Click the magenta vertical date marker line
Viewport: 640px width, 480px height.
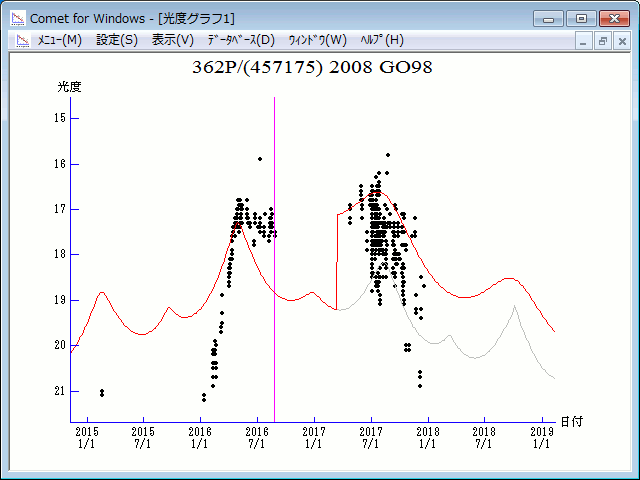tap(274, 300)
